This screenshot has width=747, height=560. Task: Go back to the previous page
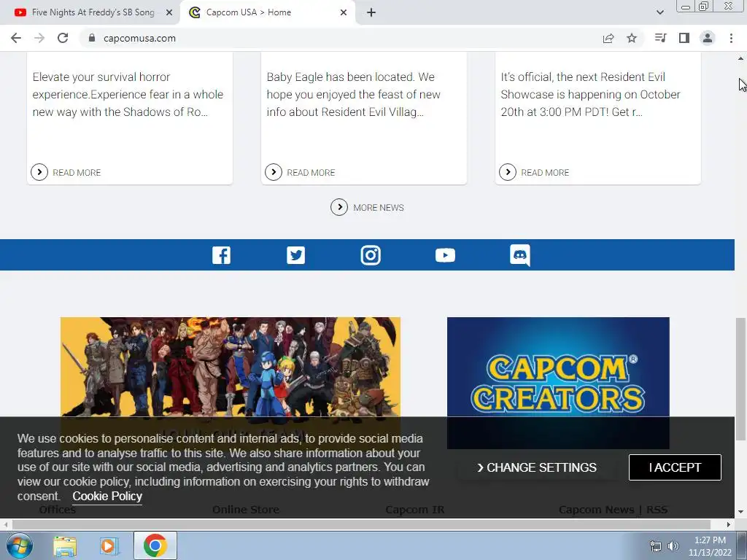pyautogui.click(x=16, y=38)
